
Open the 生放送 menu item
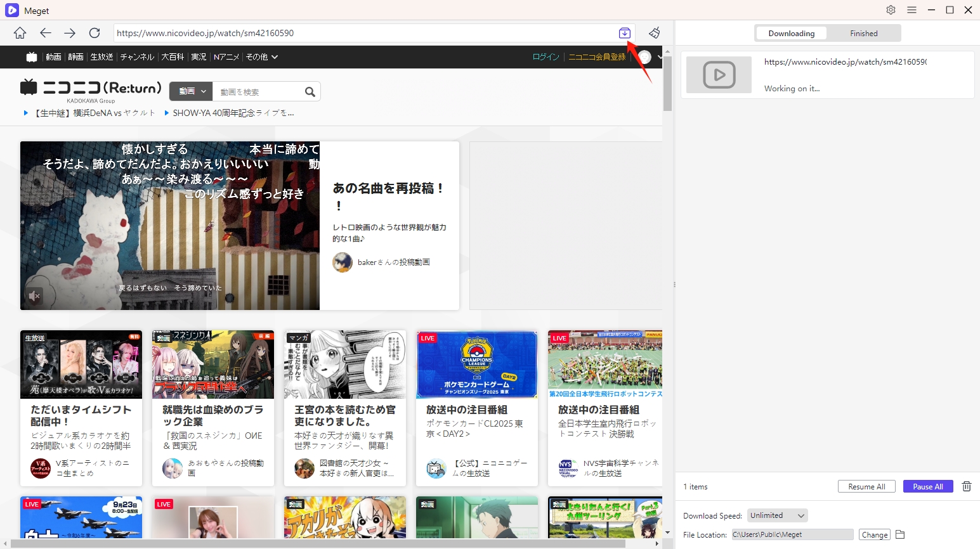101,57
